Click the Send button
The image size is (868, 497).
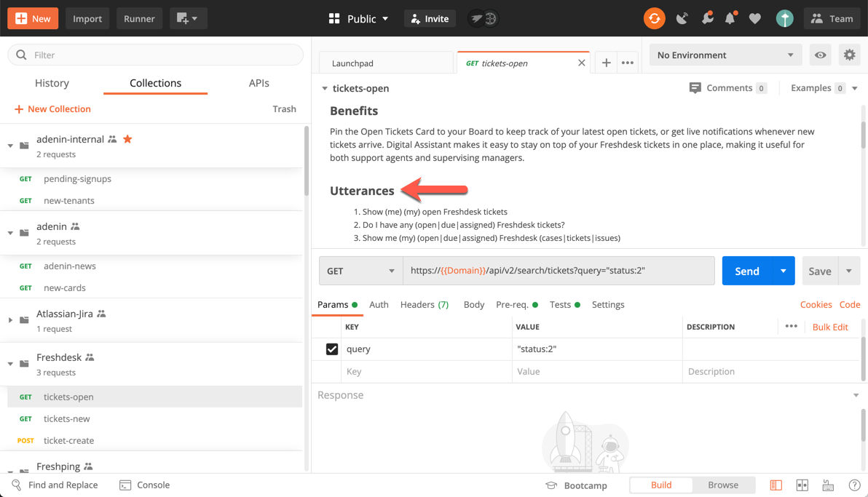point(747,271)
